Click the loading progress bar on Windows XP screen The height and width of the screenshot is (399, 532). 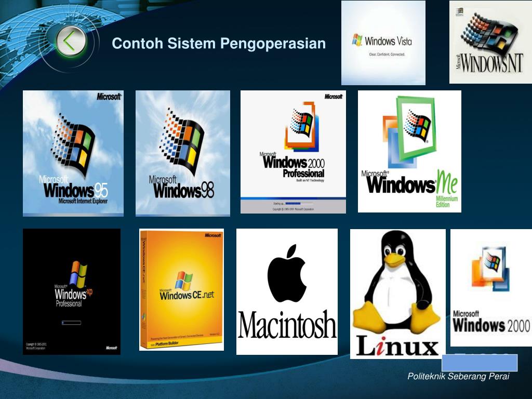coord(72,323)
